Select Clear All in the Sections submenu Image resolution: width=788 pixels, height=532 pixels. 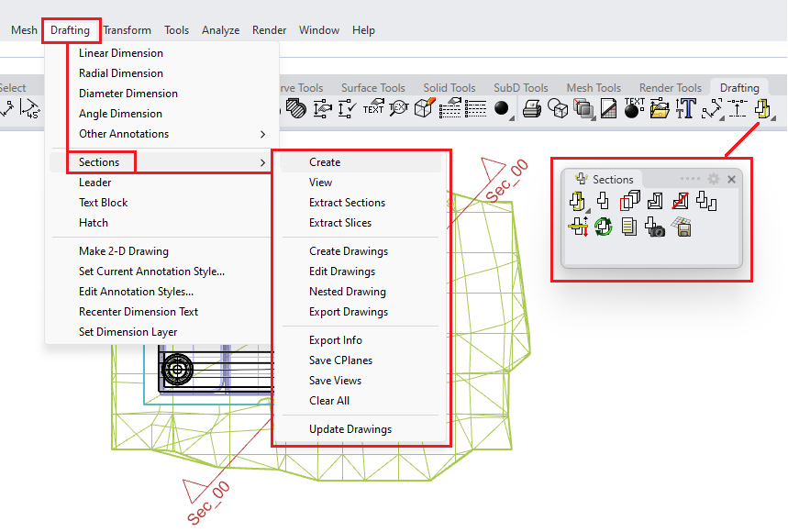point(329,400)
